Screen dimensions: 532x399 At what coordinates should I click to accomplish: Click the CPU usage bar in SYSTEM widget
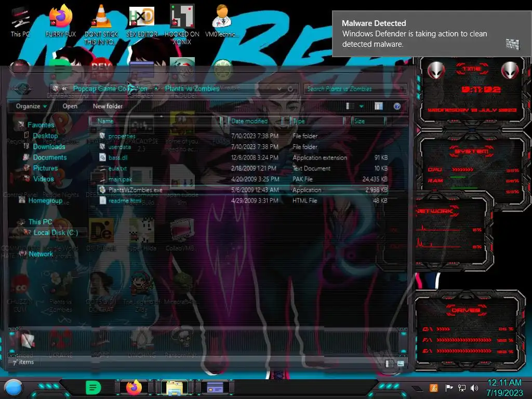coord(462,170)
